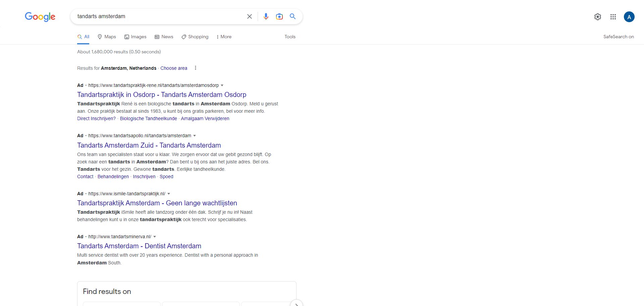
Task: Open search by image camera icon
Action: click(279, 16)
